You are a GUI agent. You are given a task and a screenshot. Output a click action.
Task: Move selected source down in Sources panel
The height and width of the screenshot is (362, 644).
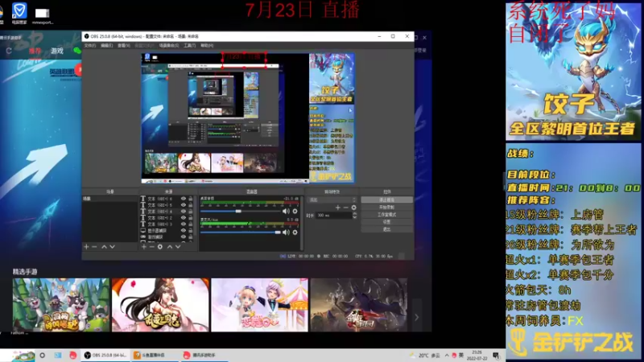178,247
